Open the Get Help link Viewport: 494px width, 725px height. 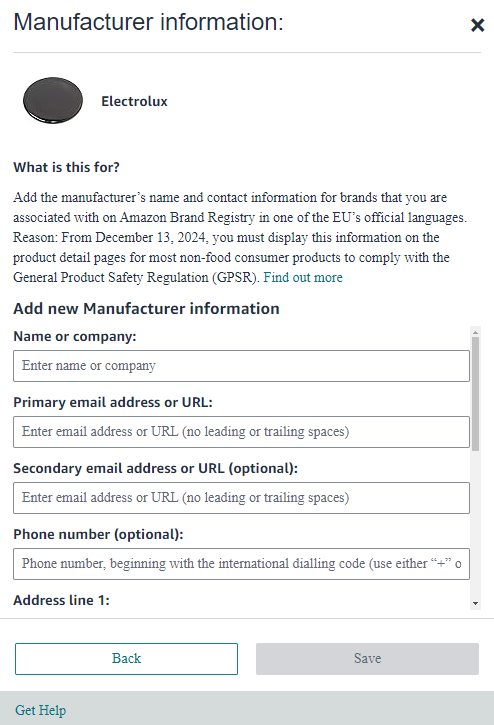coord(41,710)
